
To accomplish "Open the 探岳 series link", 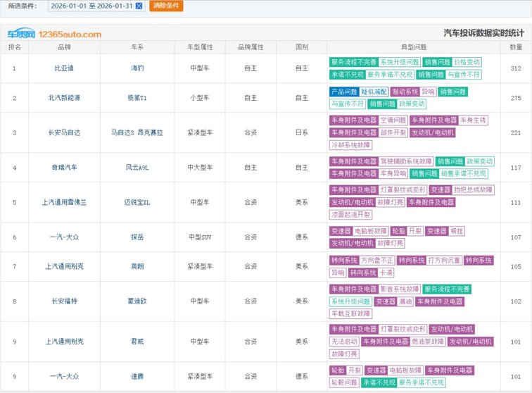I will click(137, 237).
